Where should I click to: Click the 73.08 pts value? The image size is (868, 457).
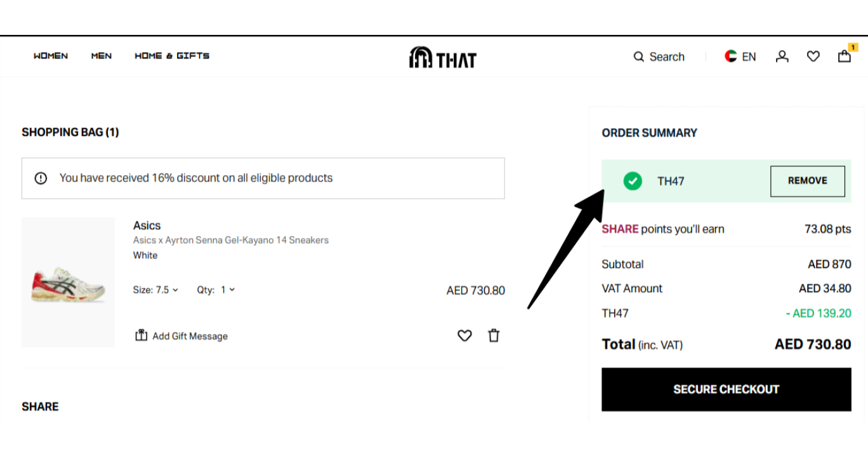click(828, 229)
